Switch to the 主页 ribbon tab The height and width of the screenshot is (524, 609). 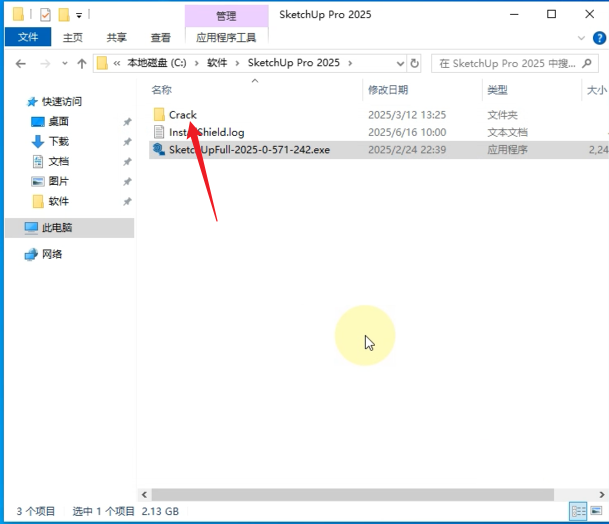click(x=73, y=38)
